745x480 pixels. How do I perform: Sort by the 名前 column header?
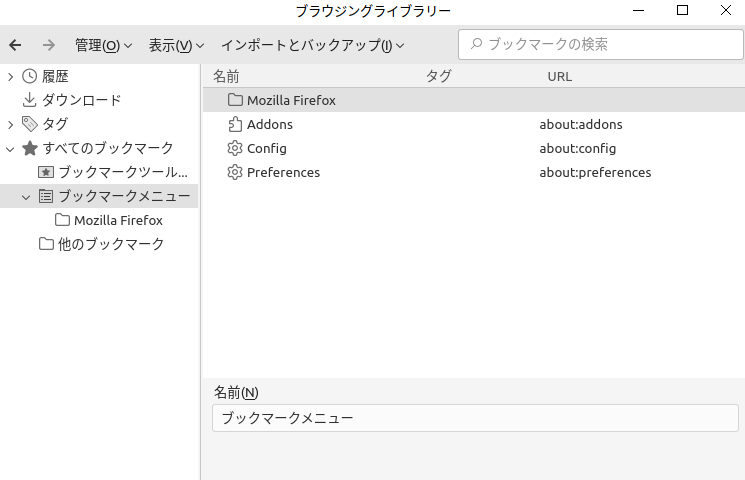[x=226, y=76]
